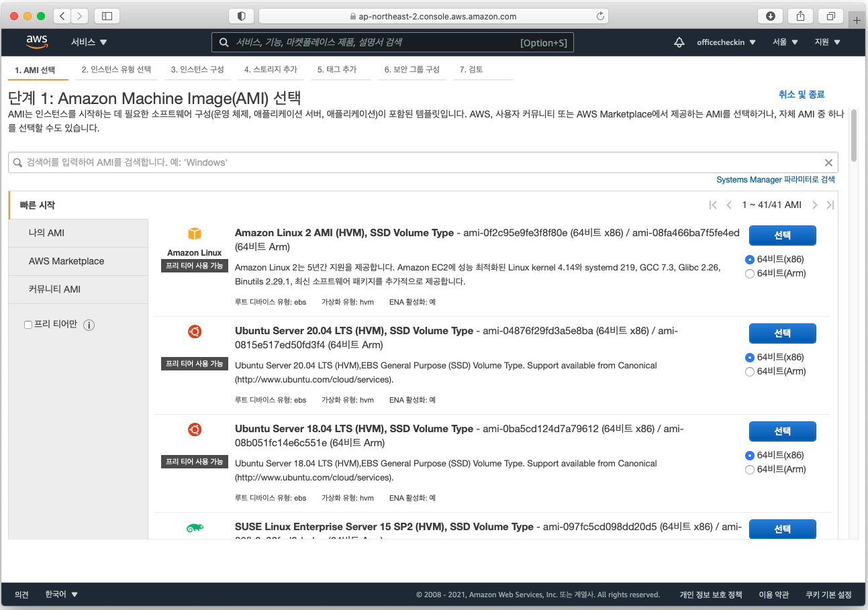
Task: Click 선택 button for SUSE Linux Enterprise
Action: (x=782, y=529)
